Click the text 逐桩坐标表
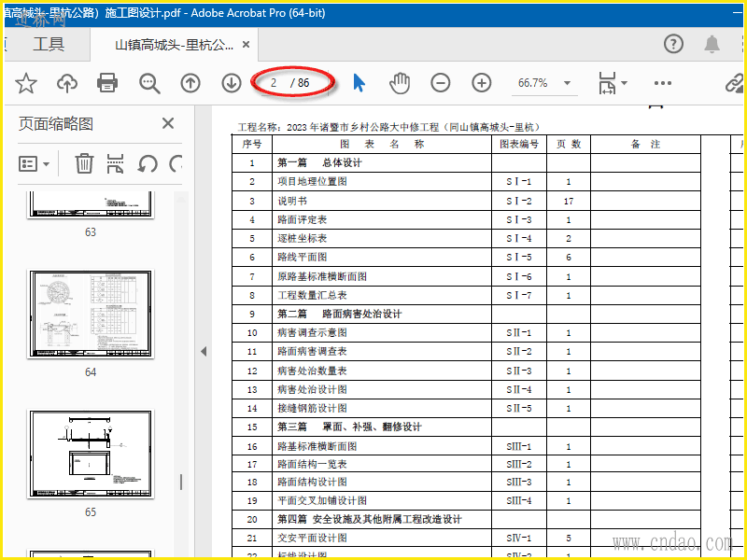This screenshot has width=747, height=560. coord(303,238)
